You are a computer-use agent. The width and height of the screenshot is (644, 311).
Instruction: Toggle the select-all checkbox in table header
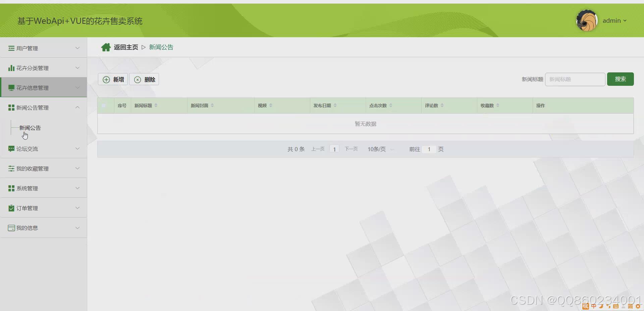point(104,106)
